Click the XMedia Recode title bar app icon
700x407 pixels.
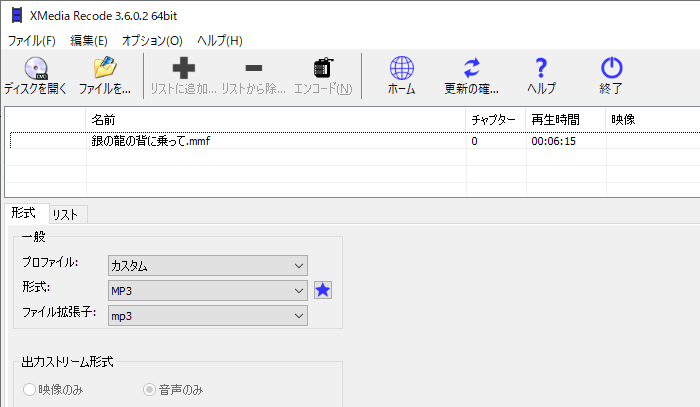(17, 16)
